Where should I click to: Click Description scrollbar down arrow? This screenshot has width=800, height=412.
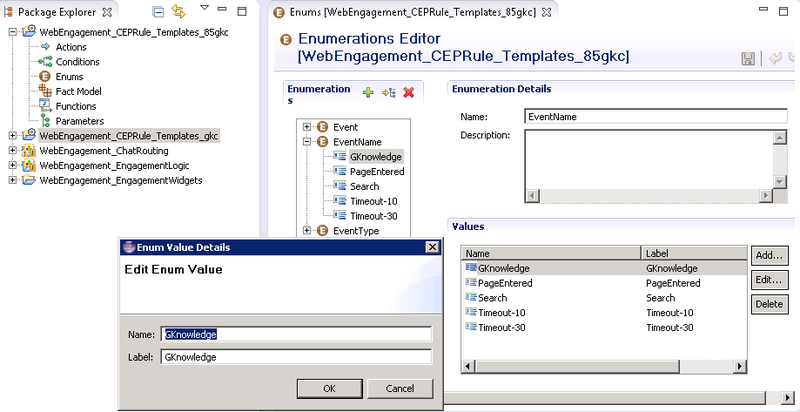tap(779, 182)
